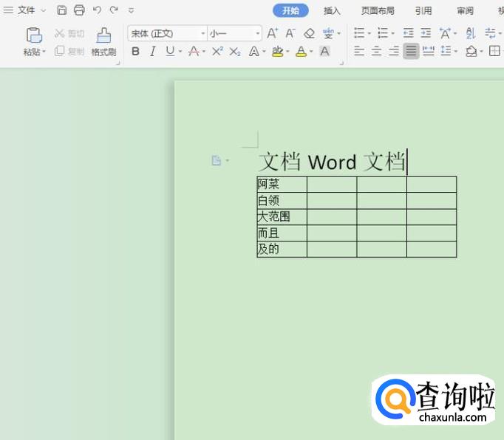Click the decrease indent icon
The width and height of the screenshot is (504, 440).
(x=408, y=32)
